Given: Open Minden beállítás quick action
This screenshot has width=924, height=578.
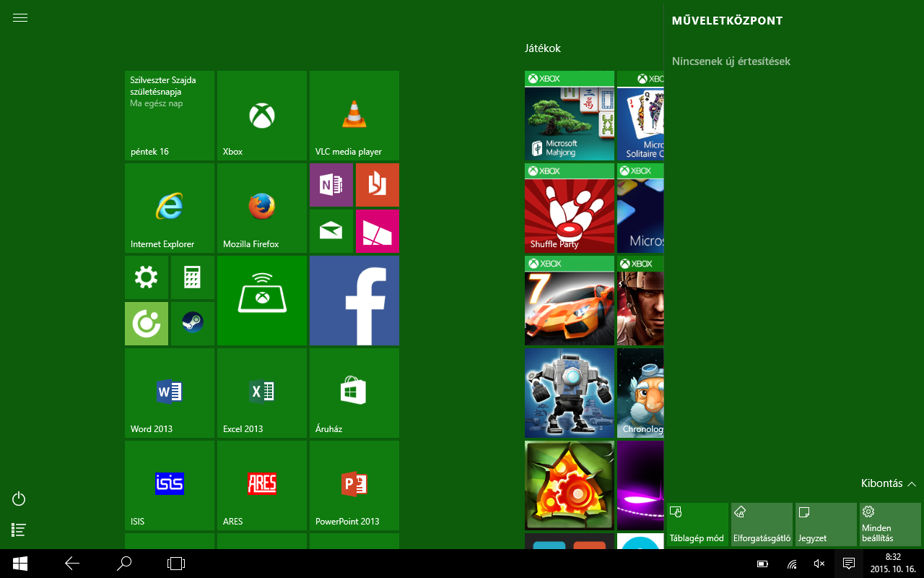Looking at the screenshot, I should 890,525.
